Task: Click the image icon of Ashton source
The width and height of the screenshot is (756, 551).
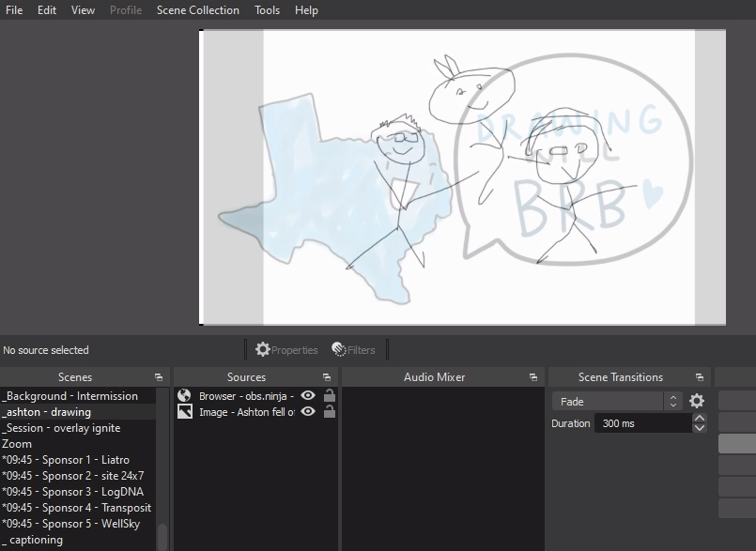Action: click(x=185, y=412)
